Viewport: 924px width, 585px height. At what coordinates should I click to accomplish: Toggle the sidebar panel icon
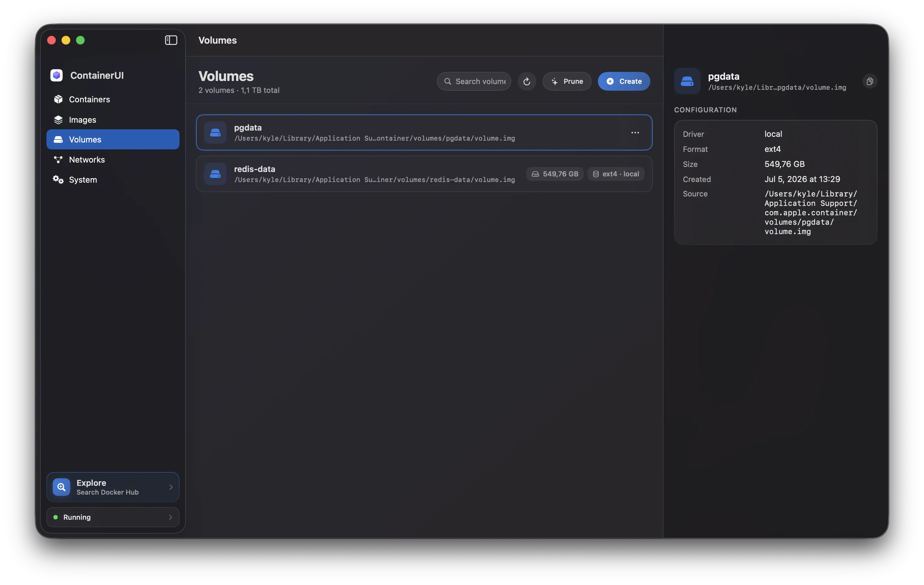click(171, 40)
